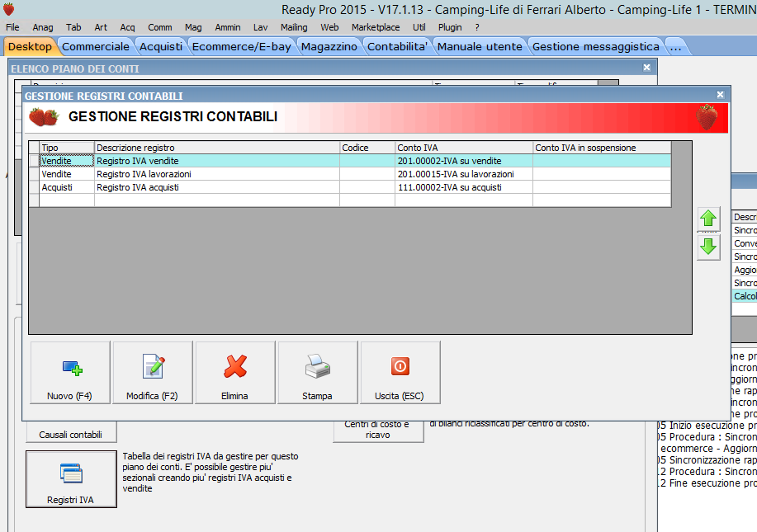This screenshot has width=757, height=532.
Task: Click the Modifica (F2) edit pencil icon
Action: pos(154,366)
